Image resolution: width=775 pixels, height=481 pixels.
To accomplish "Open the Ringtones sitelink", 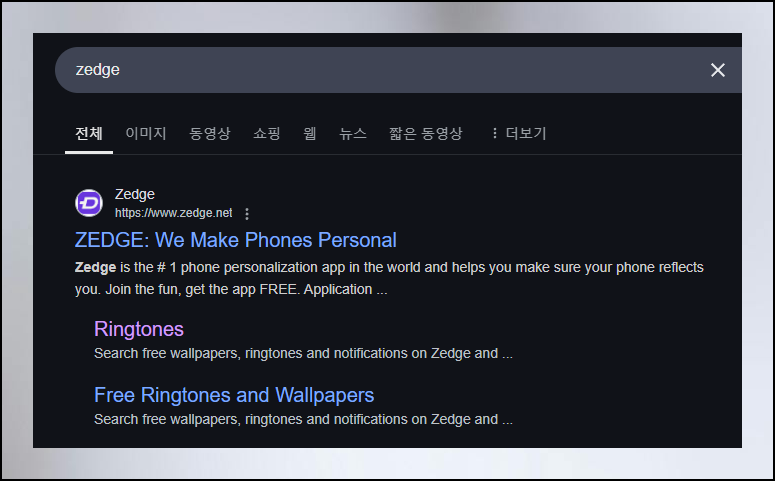I will click(139, 329).
